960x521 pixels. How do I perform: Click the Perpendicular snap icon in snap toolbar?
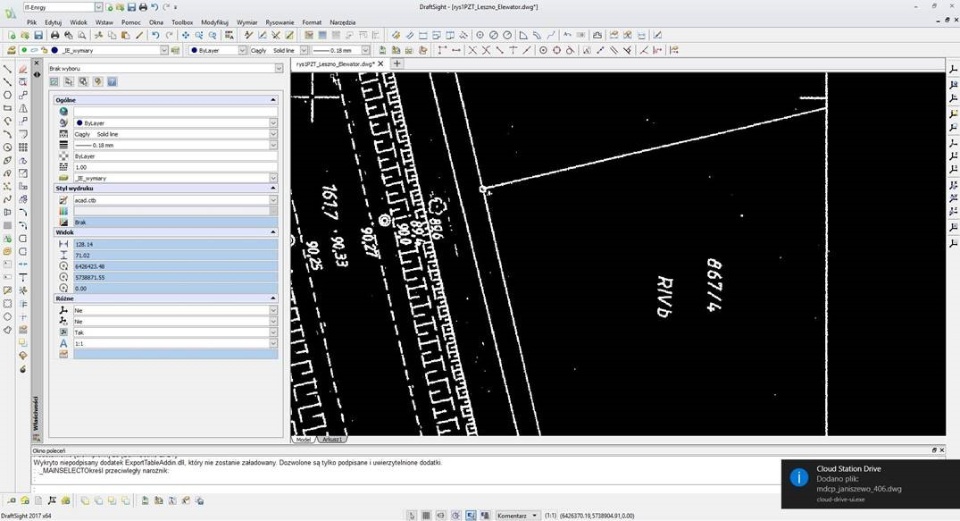pos(513,50)
